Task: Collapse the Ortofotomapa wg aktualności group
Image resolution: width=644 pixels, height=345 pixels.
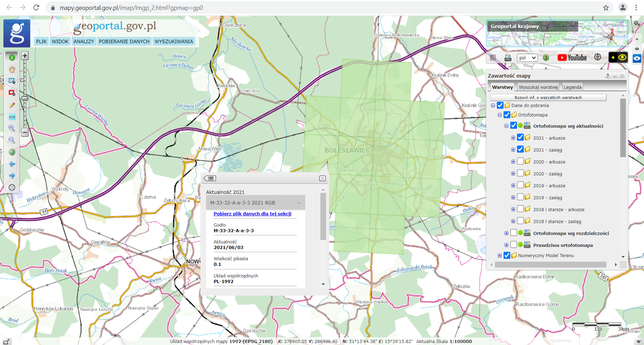Action: tap(506, 126)
